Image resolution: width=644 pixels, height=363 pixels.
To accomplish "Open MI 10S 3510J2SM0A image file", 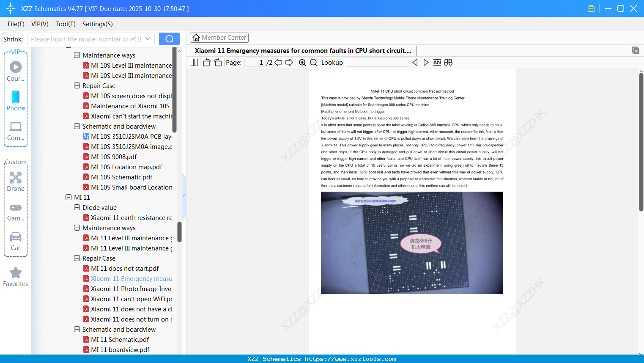I will coord(127,147).
